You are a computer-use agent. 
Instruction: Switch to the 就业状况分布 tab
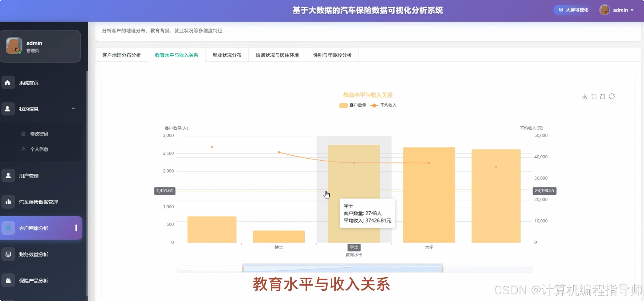tap(226, 55)
